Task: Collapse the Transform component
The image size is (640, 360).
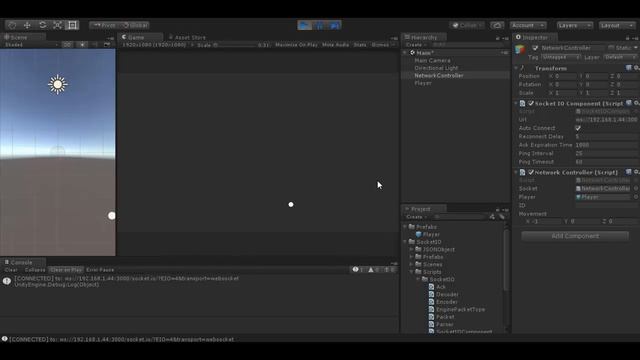Action: click(516, 68)
